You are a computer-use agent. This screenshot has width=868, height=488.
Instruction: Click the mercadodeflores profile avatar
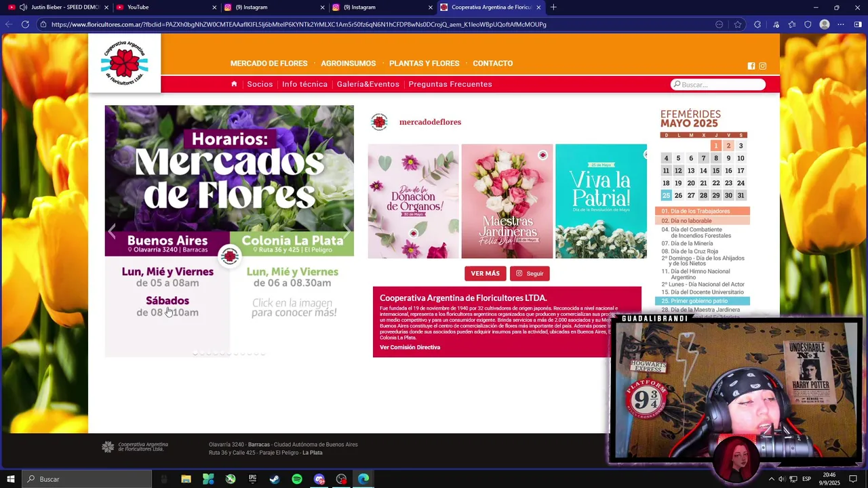click(x=379, y=122)
